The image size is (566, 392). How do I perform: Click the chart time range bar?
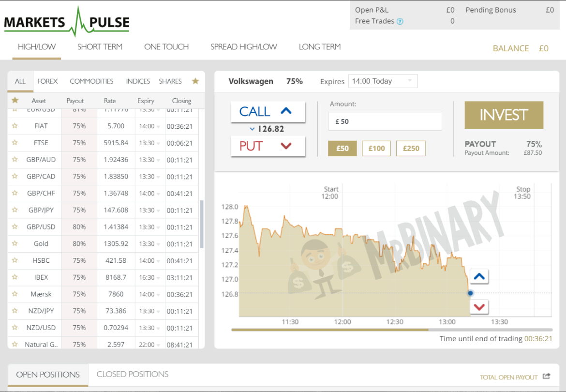pos(392,330)
